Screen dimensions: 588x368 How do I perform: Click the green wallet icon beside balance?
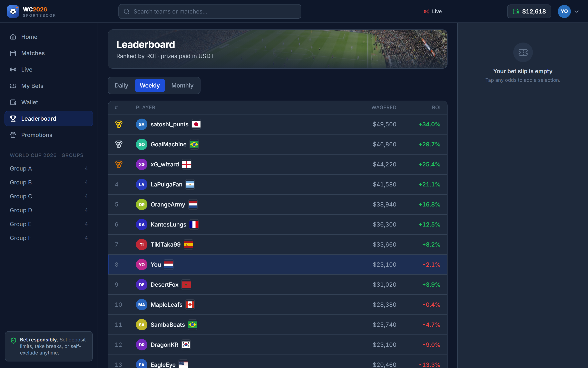click(516, 11)
